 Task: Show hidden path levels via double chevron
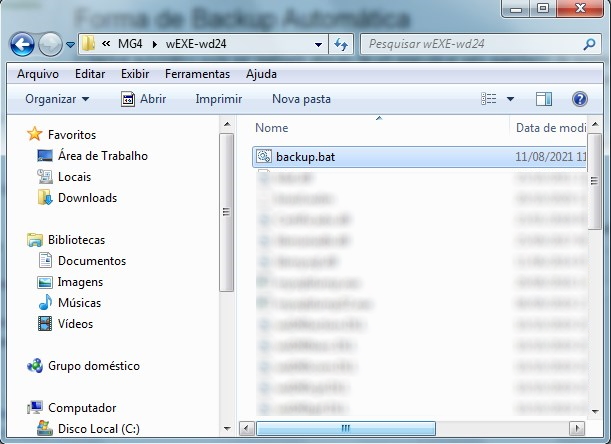point(106,44)
